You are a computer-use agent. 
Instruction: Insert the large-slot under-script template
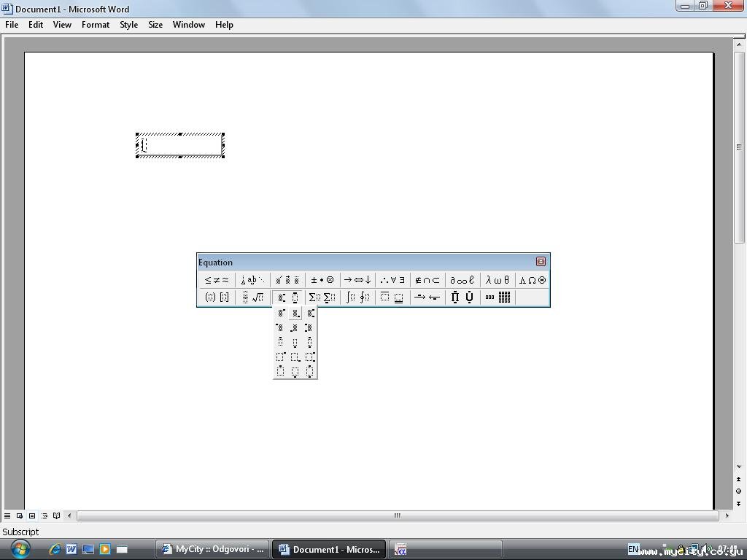pyautogui.click(x=295, y=371)
